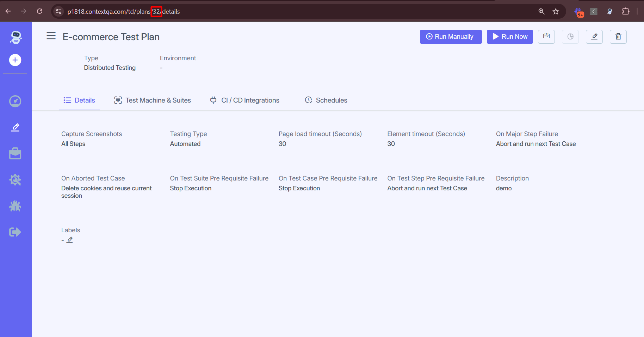Viewport: 644px width, 337px height.
Task: Edit labels using the pencil icon
Action: point(70,240)
